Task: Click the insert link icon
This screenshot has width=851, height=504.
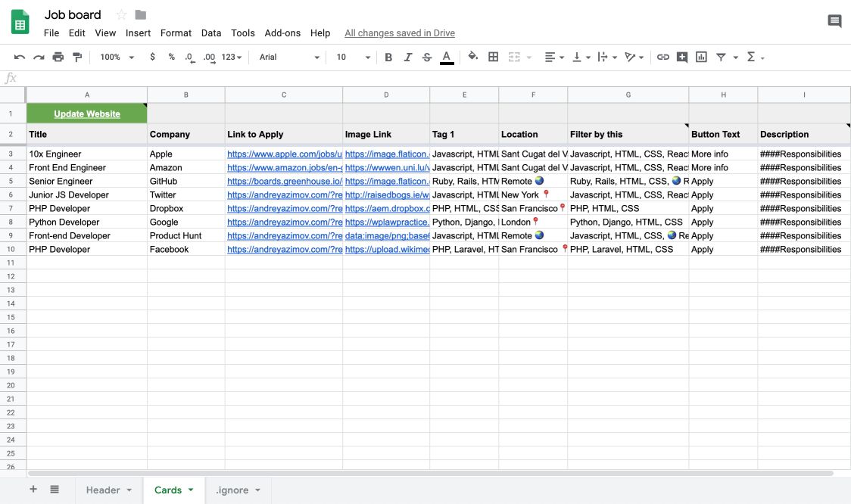Action: 662,58
